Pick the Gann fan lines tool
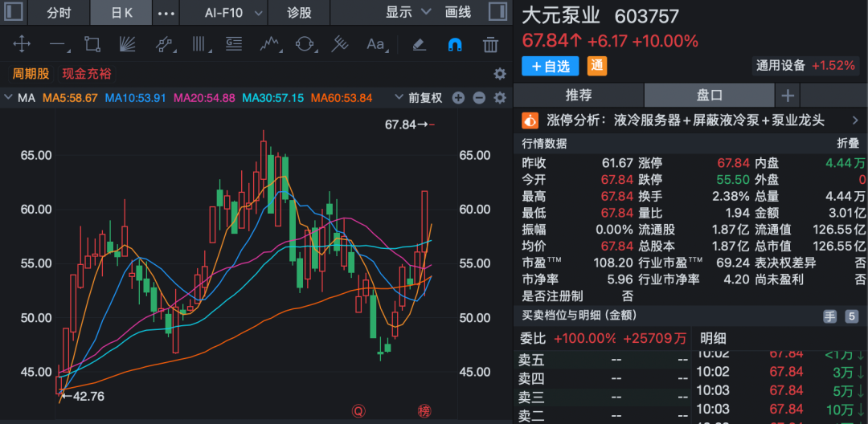 pyautogui.click(x=128, y=43)
